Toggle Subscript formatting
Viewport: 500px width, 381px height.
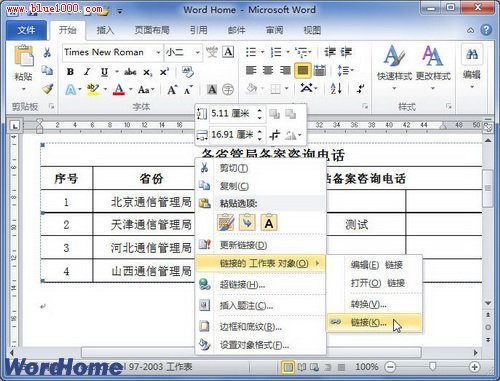(147, 72)
